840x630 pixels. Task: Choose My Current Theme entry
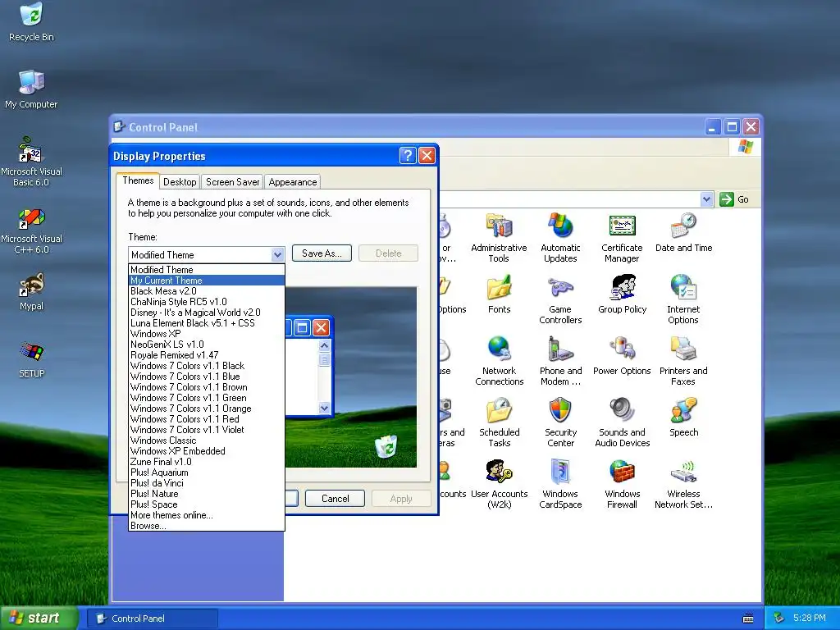click(206, 281)
